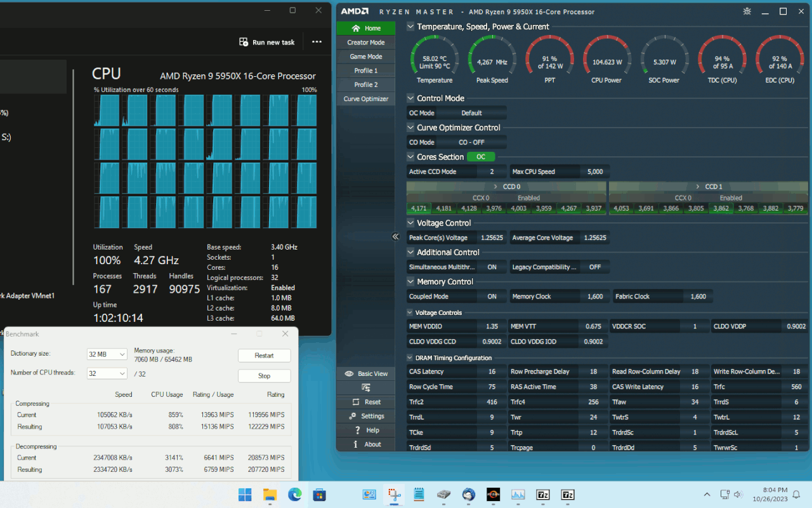812x508 pixels.
Task: Collapse Temperature, Speed, Power & Current section
Action: point(410,27)
